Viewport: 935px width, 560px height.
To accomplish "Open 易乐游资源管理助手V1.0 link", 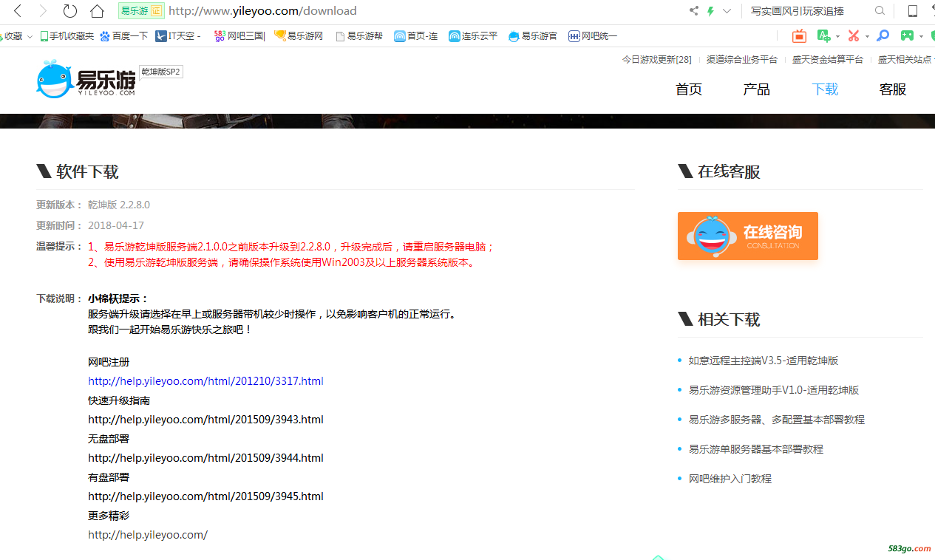I will pyautogui.click(x=774, y=390).
